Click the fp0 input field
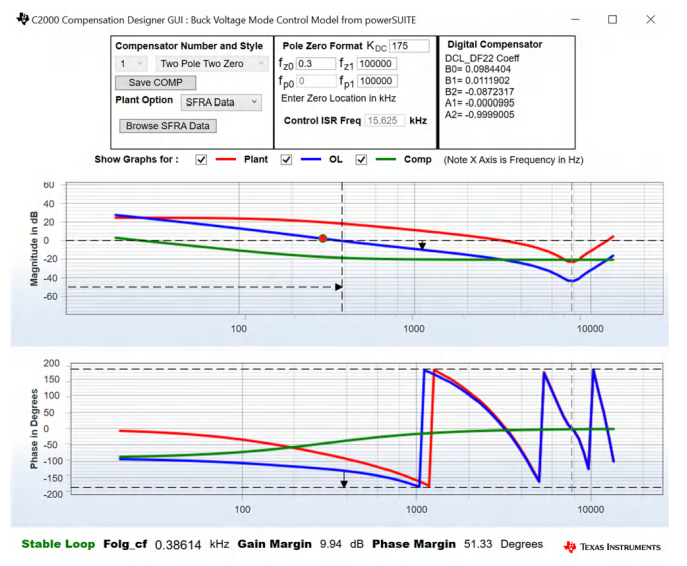687x566 pixels. click(316, 81)
